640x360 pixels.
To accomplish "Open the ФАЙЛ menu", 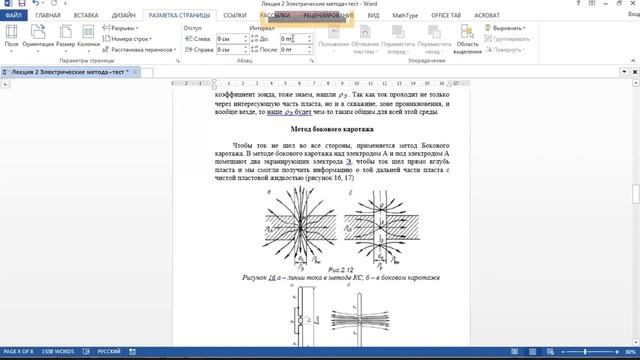I will click(13, 15).
